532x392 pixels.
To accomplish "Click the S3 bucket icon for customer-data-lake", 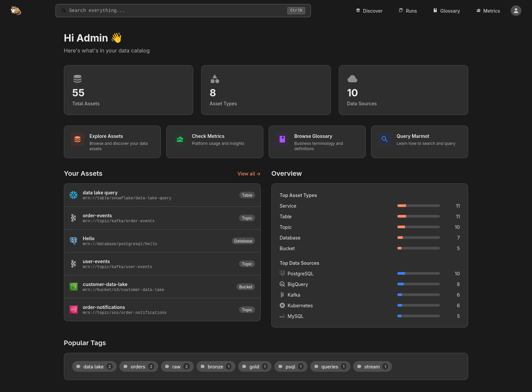I will point(73,287).
